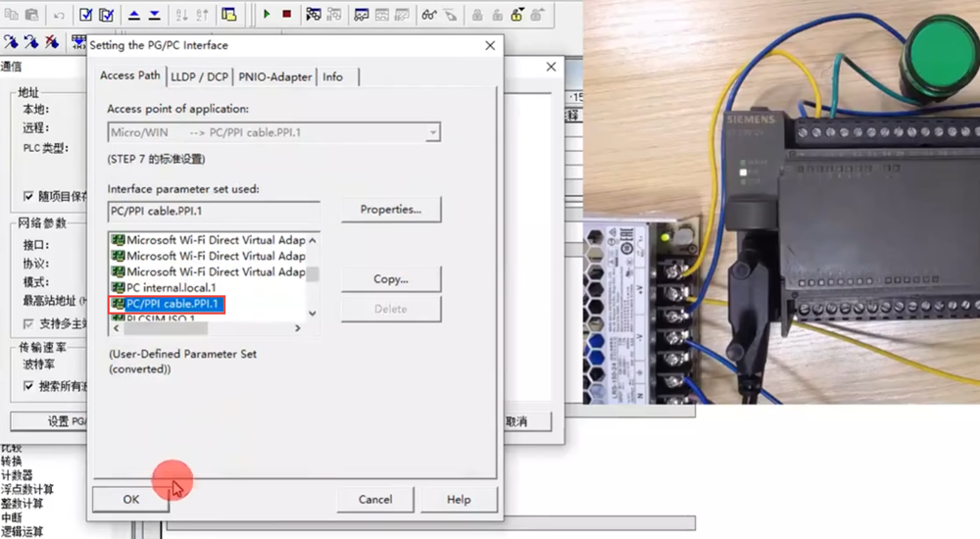Toggle the 搜索所有波特率 checkbox in the 通信 dialog
The width and height of the screenshot is (980, 539).
pyautogui.click(x=28, y=386)
